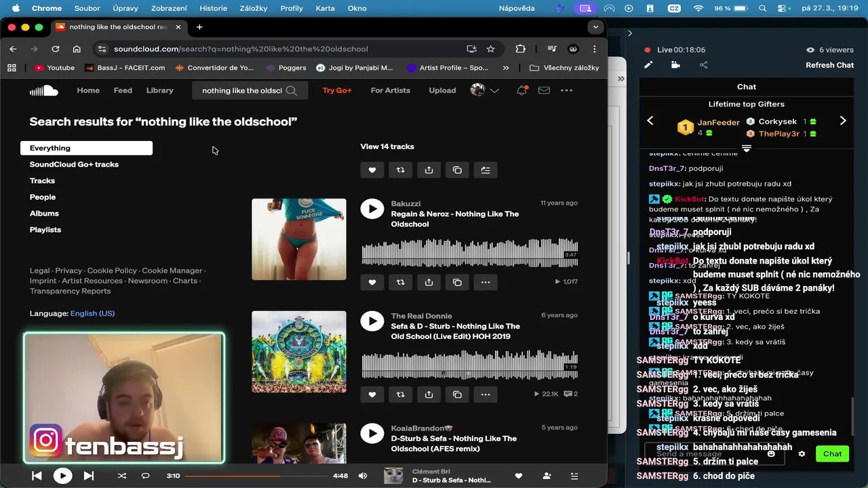Open the emoji picker in chat input
Screen dimensions: 868x488
pos(771,454)
